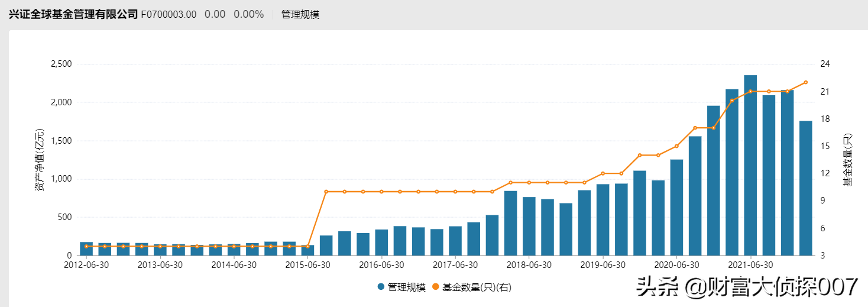Click the 2013-06-30 x-axis label
Viewport: 868px width, 307px height.
[x=160, y=264]
